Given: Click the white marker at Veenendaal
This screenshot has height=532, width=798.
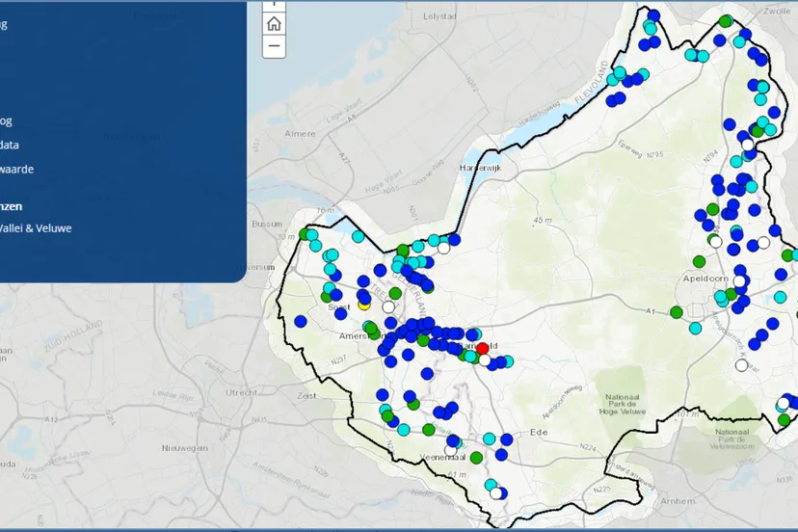Looking at the screenshot, I should 450,450.
